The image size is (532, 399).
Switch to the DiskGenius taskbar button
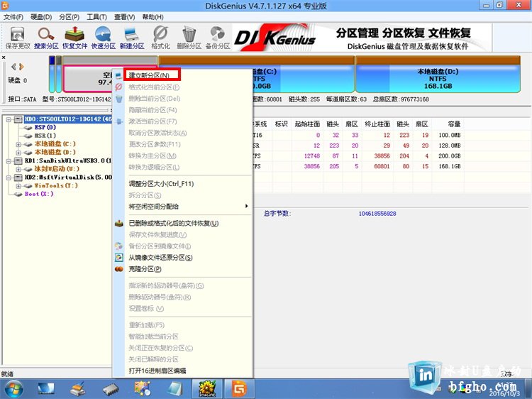pyautogui.click(x=240, y=389)
